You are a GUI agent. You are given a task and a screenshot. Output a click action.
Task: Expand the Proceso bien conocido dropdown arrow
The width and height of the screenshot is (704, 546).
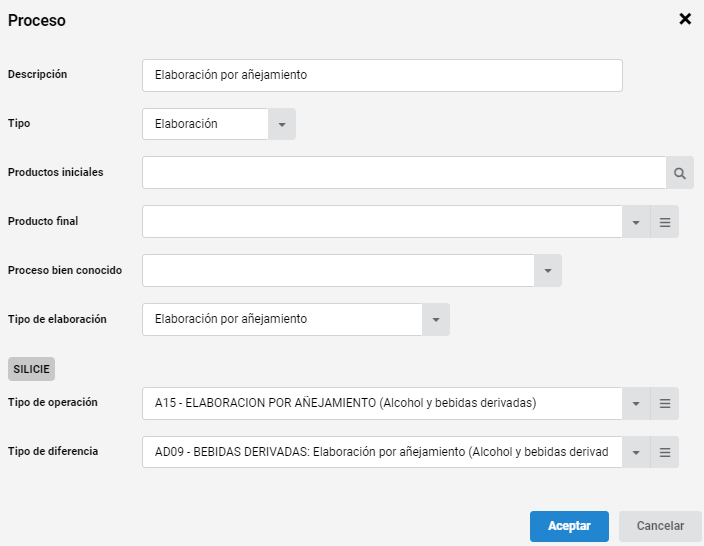[x=548, y=271]
